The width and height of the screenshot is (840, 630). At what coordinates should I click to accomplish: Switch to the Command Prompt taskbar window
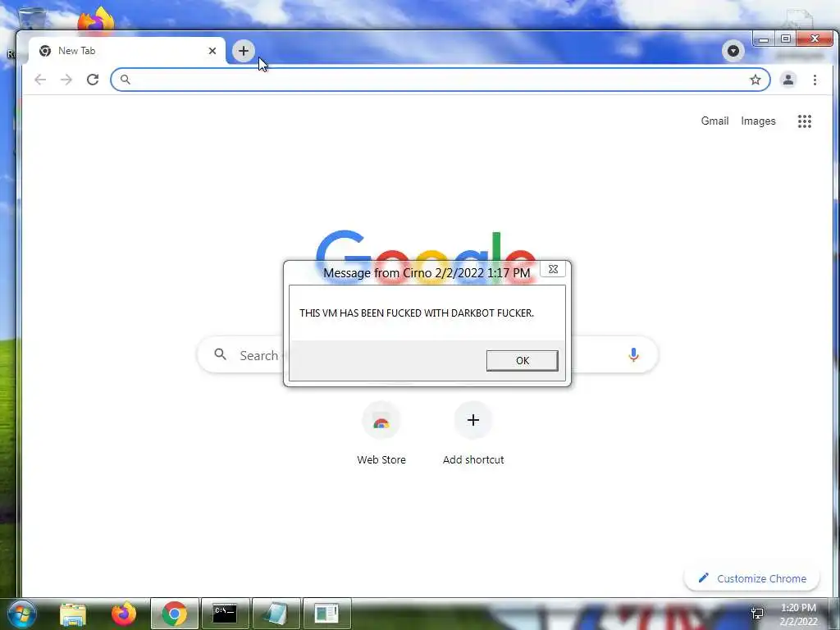pyautogui.click(x=226, y=614)
